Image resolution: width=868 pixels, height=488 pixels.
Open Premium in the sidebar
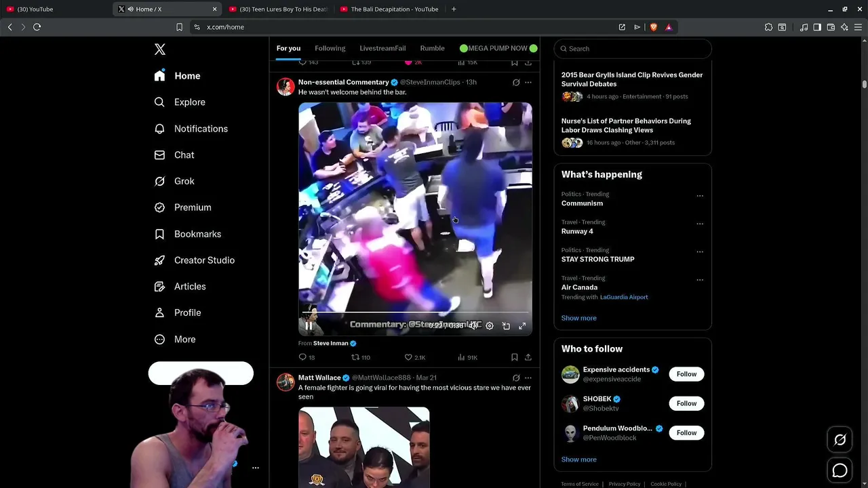(x=183, y=207)
